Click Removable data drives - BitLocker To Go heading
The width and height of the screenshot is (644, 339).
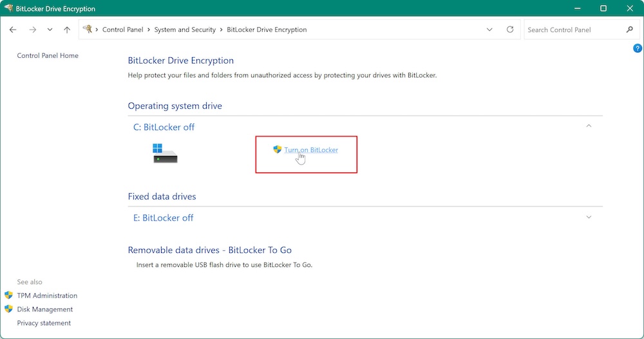[x=209, y=250]
